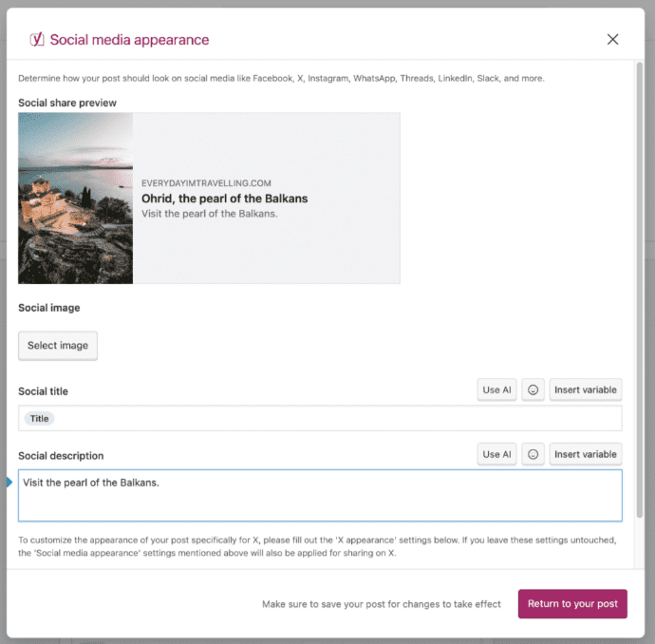The height and width of the screenshot is (644, 655).
Task: Insert variable into the Social title
Action: coord(585,389)
